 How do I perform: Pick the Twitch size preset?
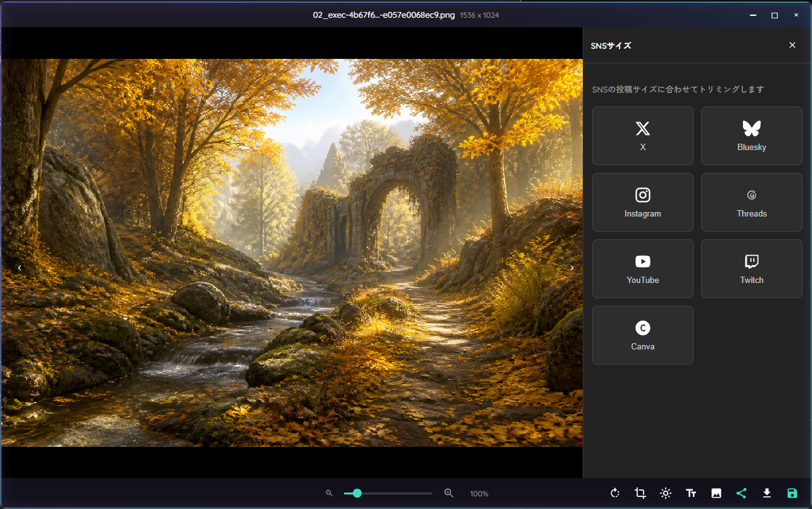coord(752,269)
